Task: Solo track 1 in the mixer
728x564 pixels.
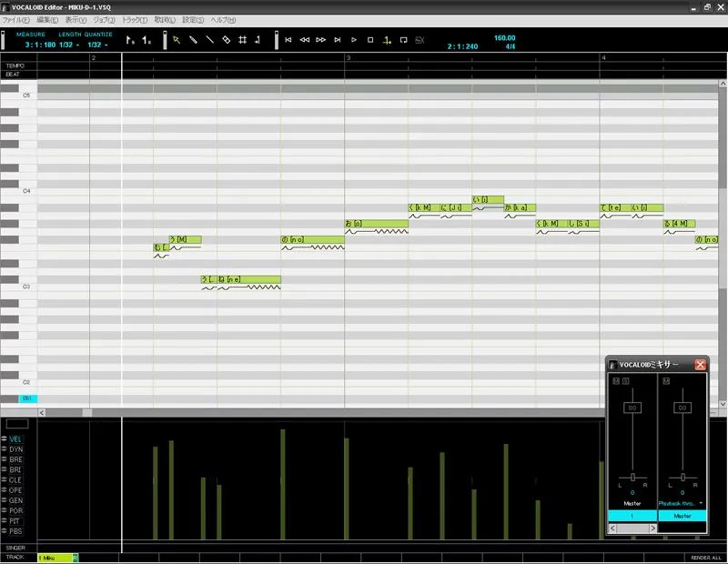Action: (x=625, y=381)
